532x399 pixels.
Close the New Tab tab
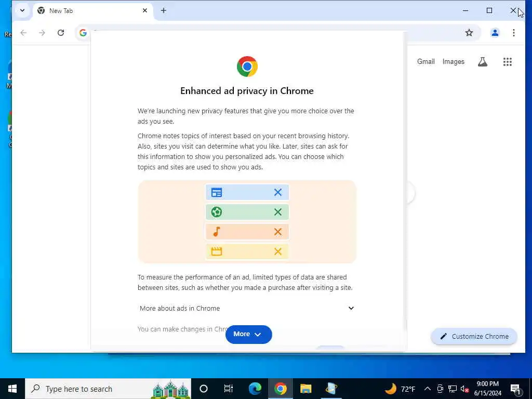click(145, 10)
